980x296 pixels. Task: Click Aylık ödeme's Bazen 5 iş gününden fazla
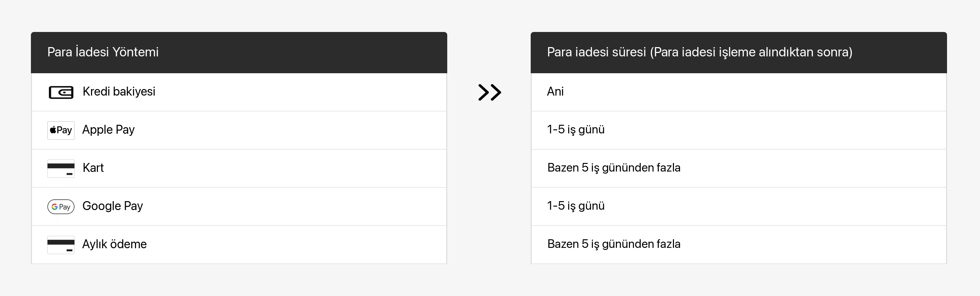pyautogui.click(x=613, y=244)
